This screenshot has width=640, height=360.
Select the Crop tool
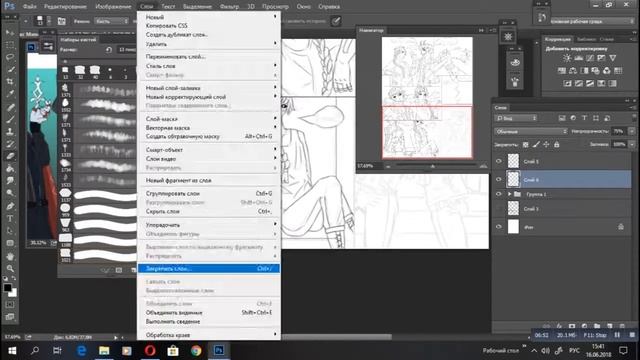(x=10, y=81)
